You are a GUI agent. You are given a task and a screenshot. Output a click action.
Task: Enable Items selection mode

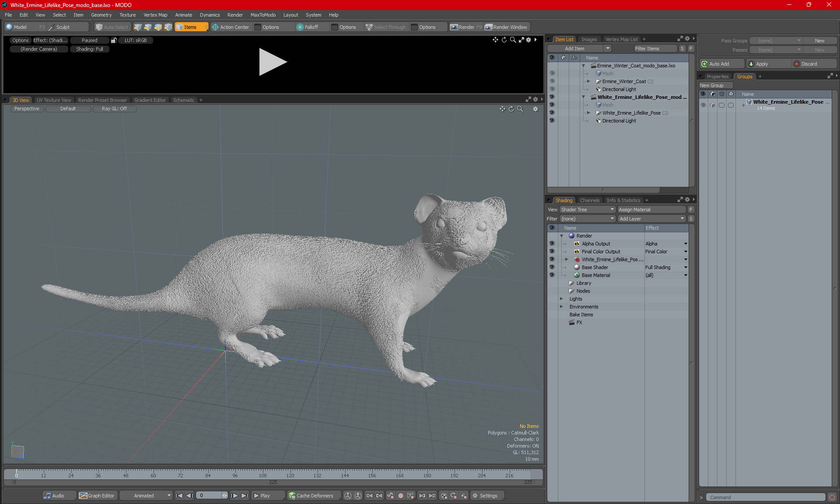(x=191, y=27)
